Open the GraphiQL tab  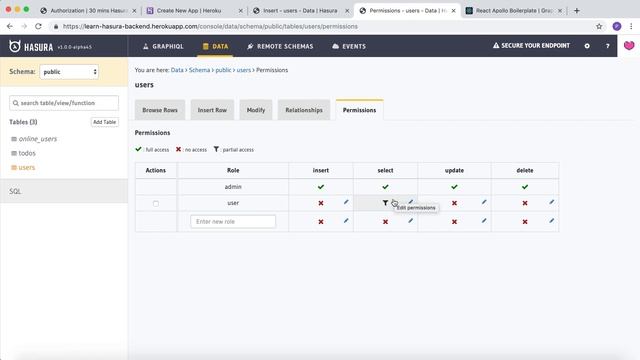pos(163,46)
